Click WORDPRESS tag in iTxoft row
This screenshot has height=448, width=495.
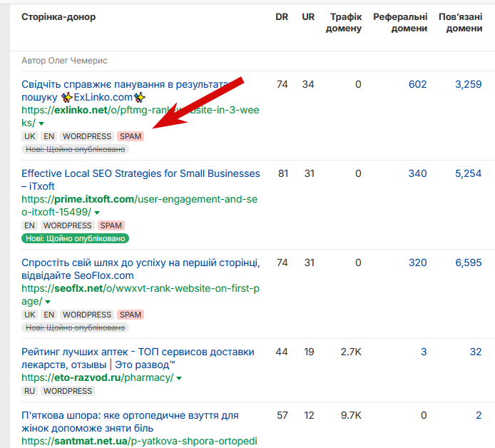pos(68,225)
